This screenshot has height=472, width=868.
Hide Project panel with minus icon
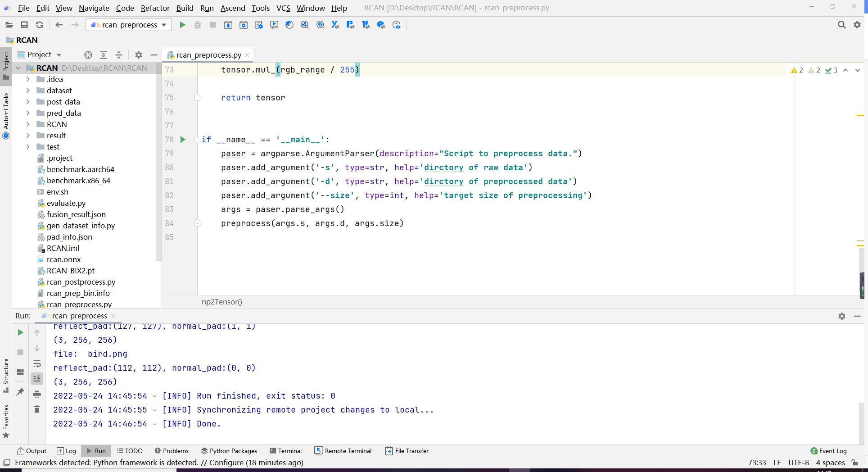[x=154, y=55]
